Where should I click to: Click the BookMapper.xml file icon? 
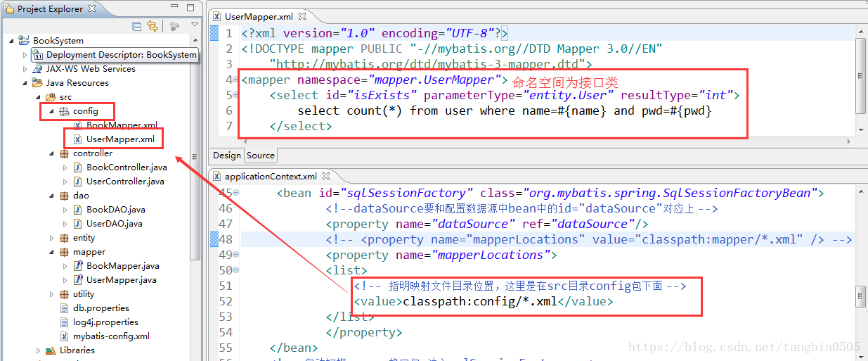(77, 125)
